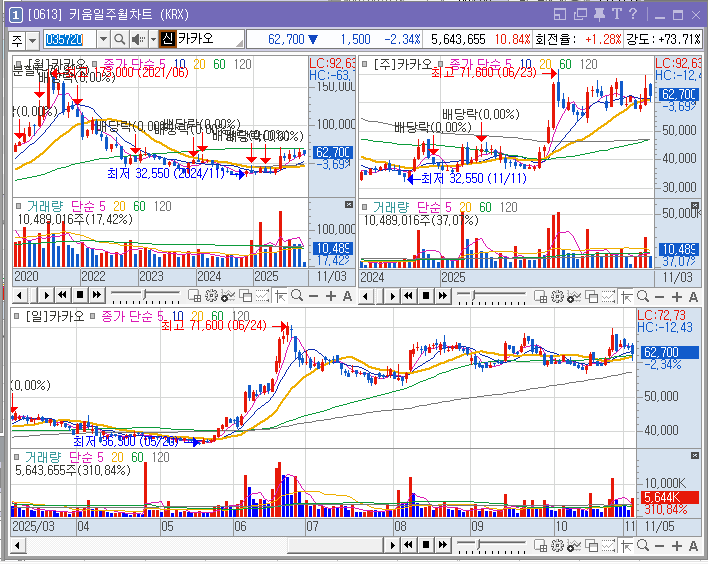Image resolution: width=708 pixels, height=564 pixels.
Task: Click the square marker before [일]카카오 label
Action: pos(17,317)
